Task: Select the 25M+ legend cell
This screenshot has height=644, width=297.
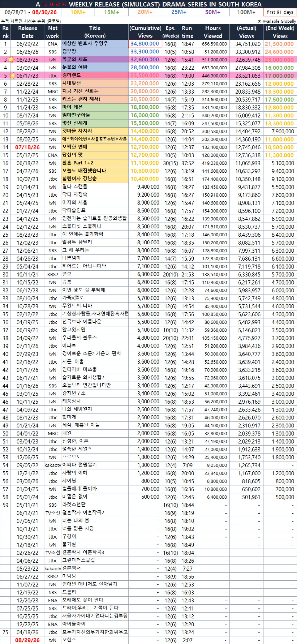Action: 179,12
